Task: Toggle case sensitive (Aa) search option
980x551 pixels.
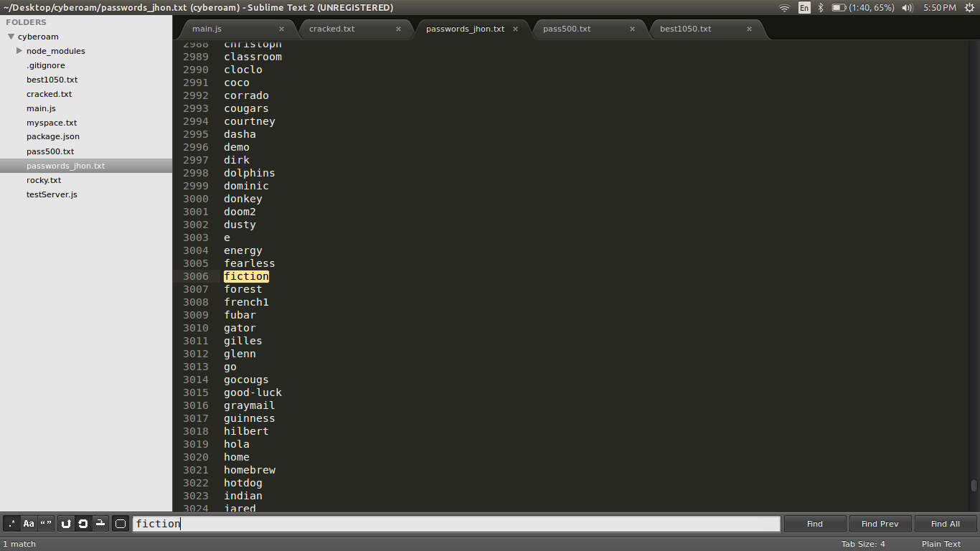Action: (x=29, y=524)
